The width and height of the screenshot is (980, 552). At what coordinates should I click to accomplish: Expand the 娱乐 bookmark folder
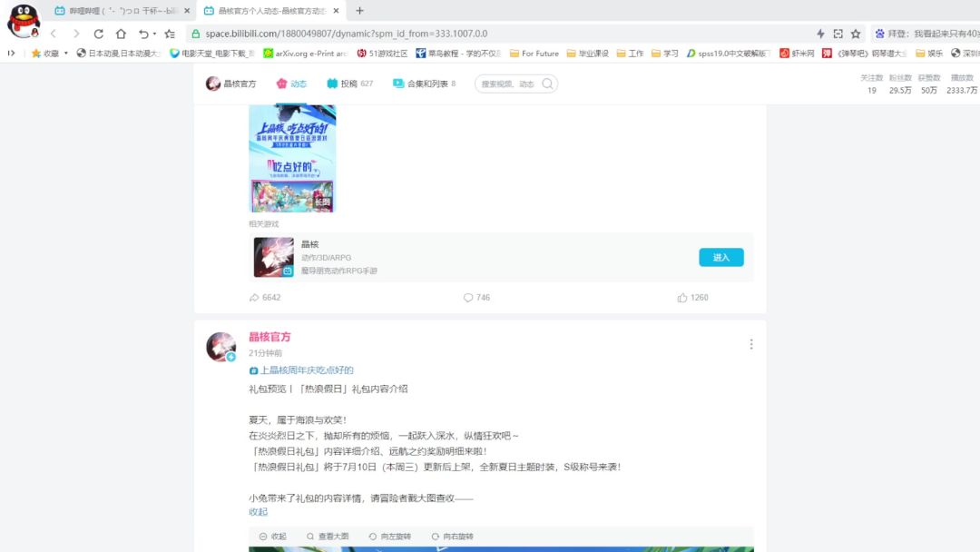929,54
